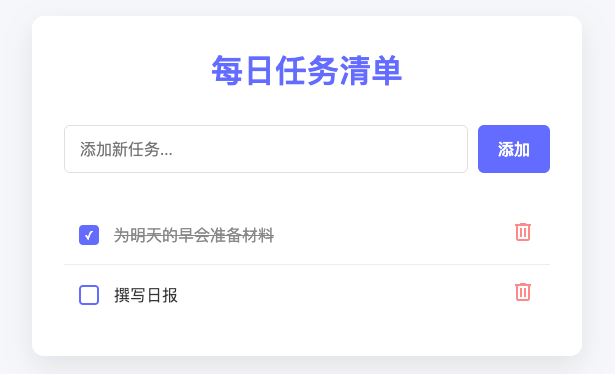Remove the second task via its red trash can
Viewport: 615px width, 374px height.
point(522,292)
